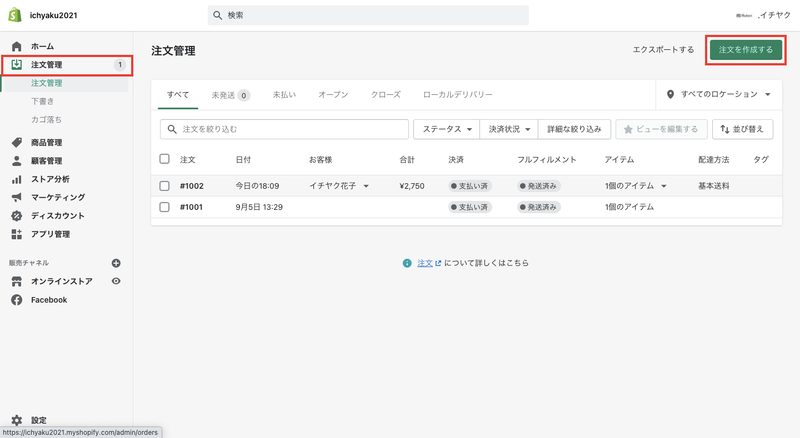Click オンラインストア storefront icon
The height and width of the screenshot is (438, 800).
[x=17, y=281]
